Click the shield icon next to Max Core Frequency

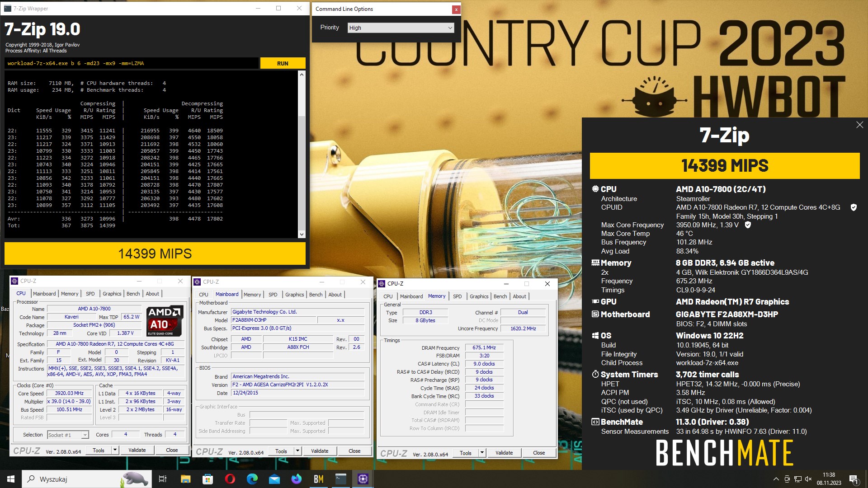[748, 225]
